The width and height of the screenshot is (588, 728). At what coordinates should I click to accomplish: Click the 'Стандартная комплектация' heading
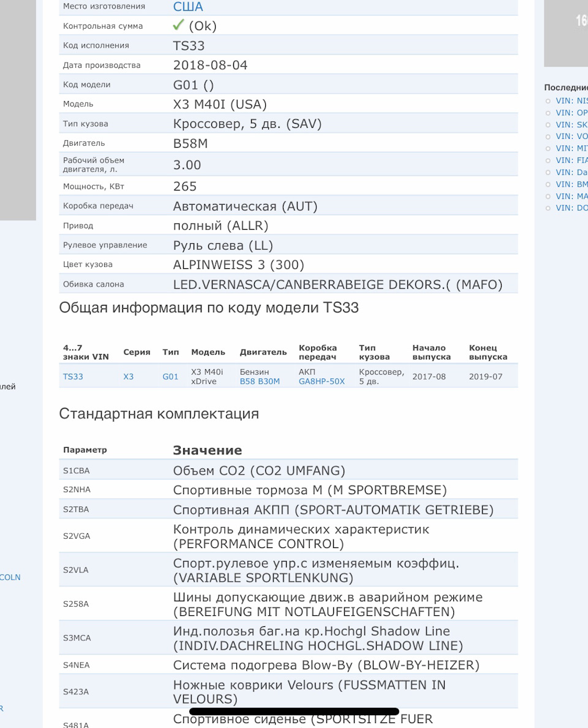pyautogui.click(x=159, y=414)
